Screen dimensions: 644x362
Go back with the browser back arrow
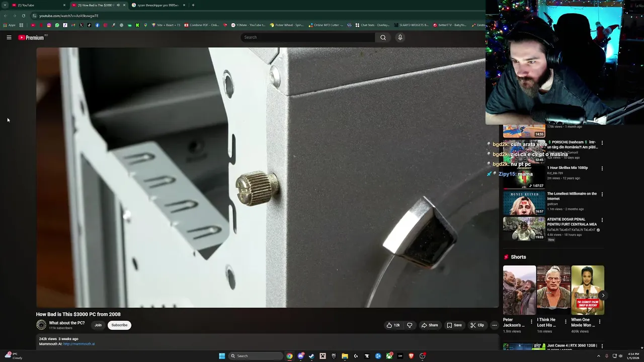coord(6,16)
